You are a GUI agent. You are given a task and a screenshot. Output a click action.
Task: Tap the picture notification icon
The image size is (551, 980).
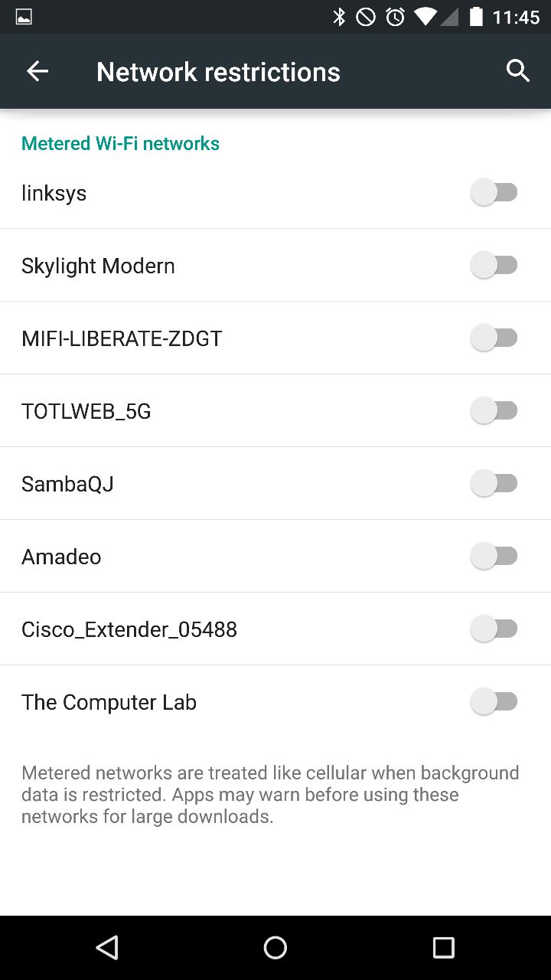tap(24, 17)
